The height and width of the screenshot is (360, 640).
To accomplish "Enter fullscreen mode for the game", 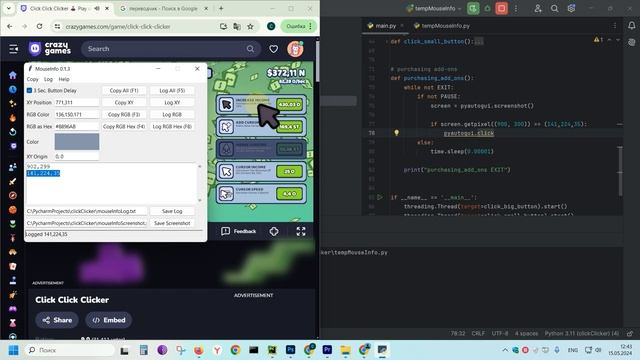I will pos(301,231).
